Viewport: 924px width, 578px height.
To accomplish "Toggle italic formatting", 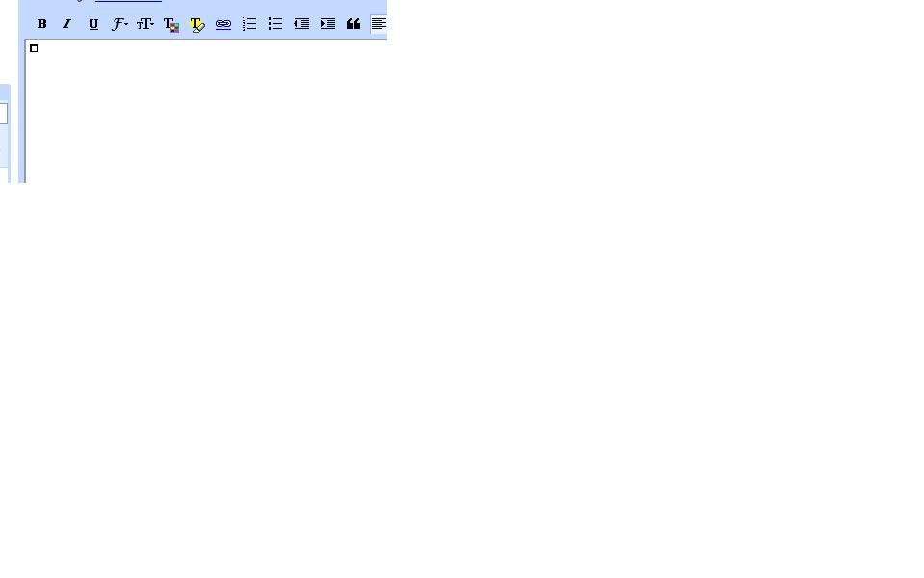I will 67,24.
